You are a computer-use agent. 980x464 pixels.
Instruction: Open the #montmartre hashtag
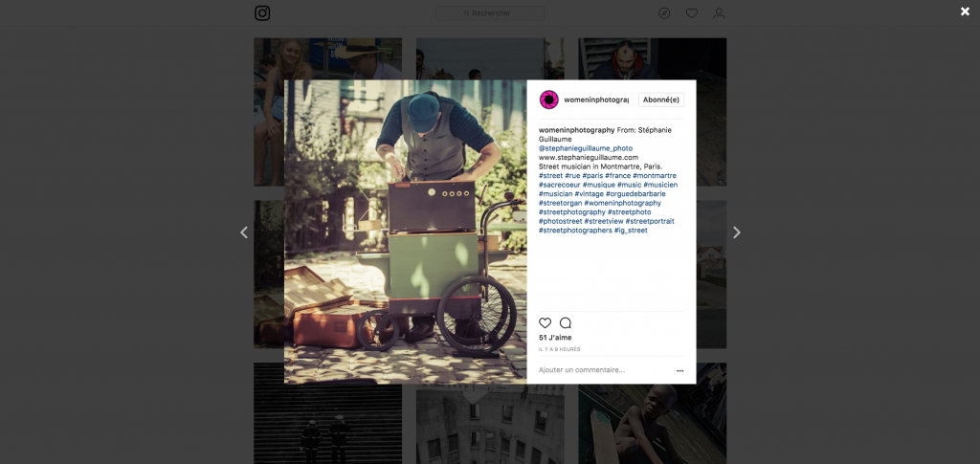tap(655, 176)
